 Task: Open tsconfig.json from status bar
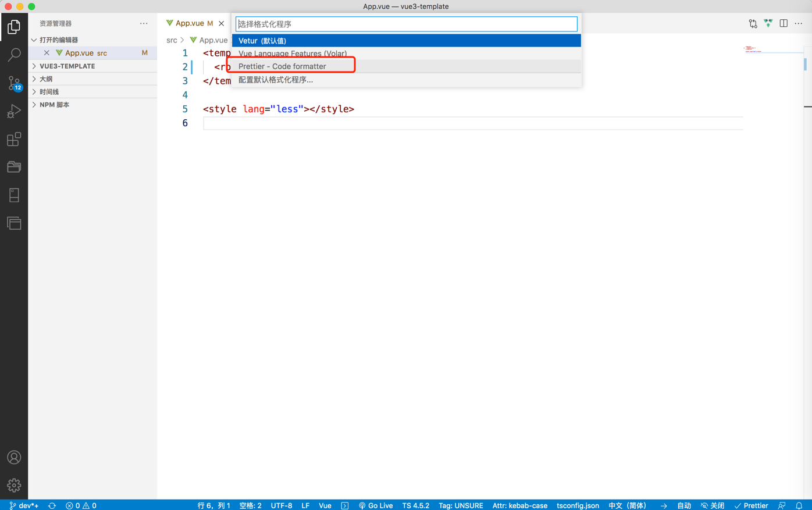[x=578, y=505]
